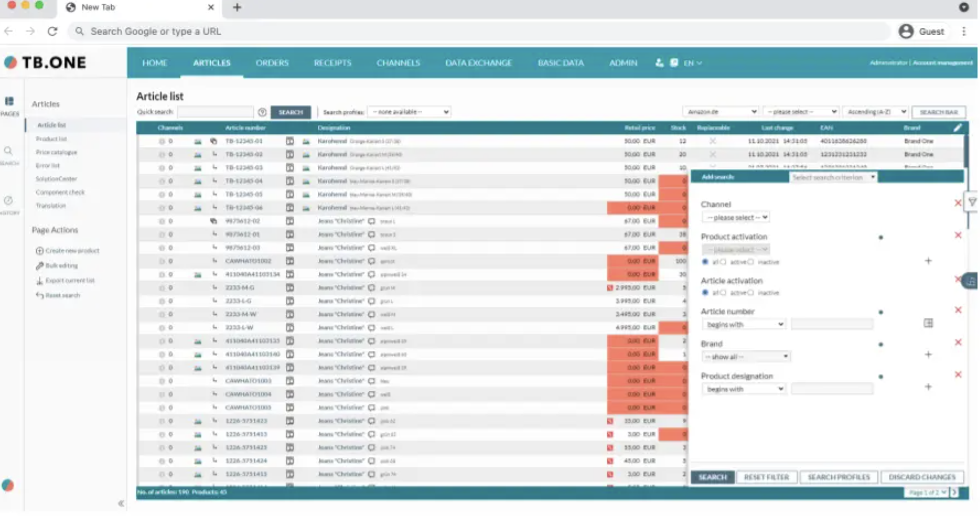Select the all radio button for Product activation
980x521 pixels.
[x=705, y=262]
